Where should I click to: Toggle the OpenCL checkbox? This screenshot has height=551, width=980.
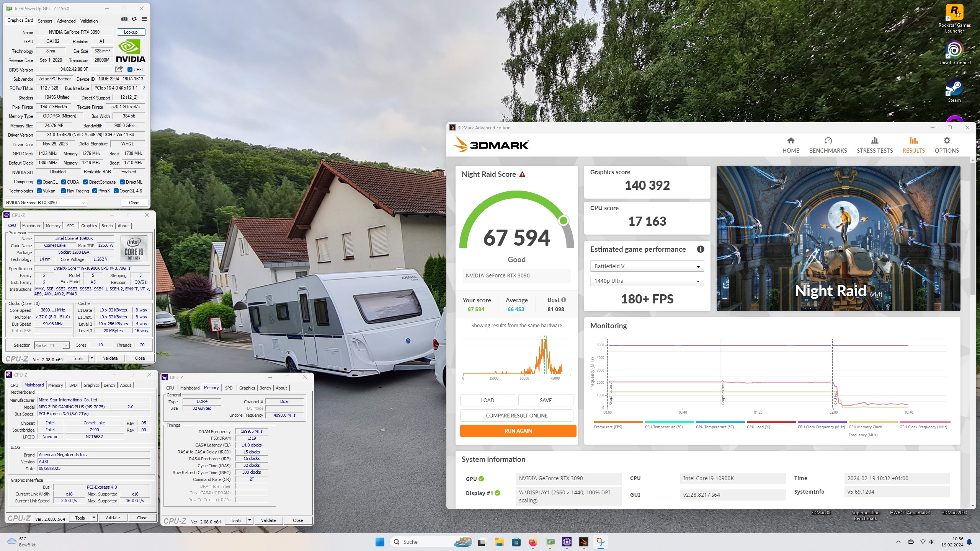click(x=39, y=182)
